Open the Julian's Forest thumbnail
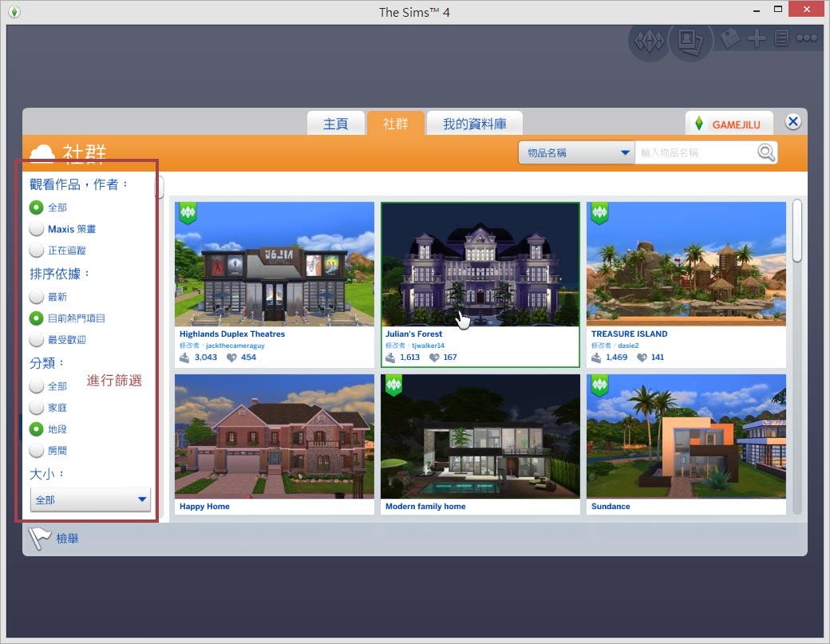The height and width of the screenshot is (644, 830). [480, 264]
